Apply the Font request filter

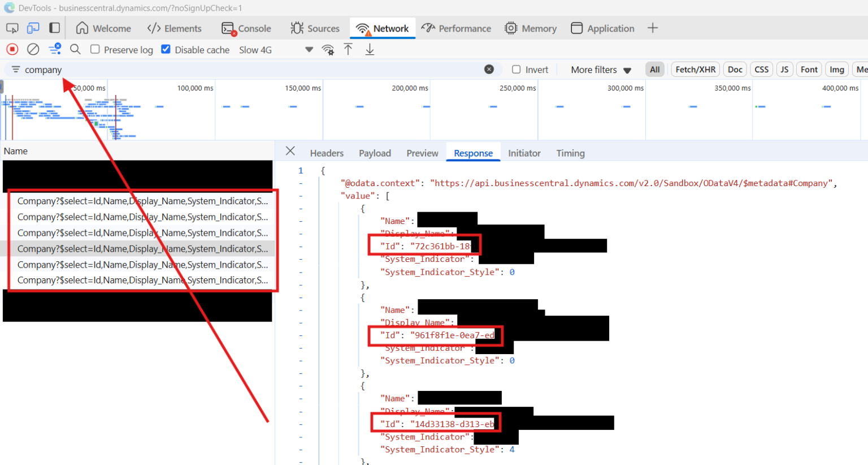(809, 69)
